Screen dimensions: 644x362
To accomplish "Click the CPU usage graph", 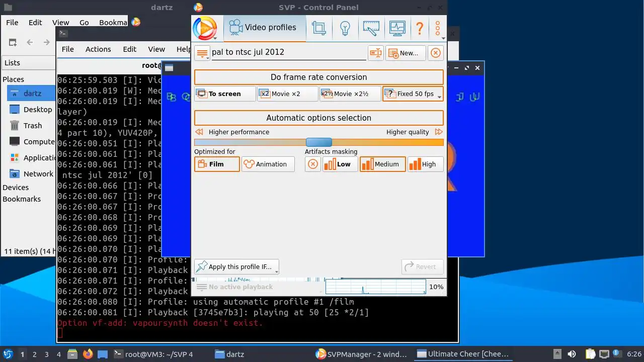I will [375, 287].
